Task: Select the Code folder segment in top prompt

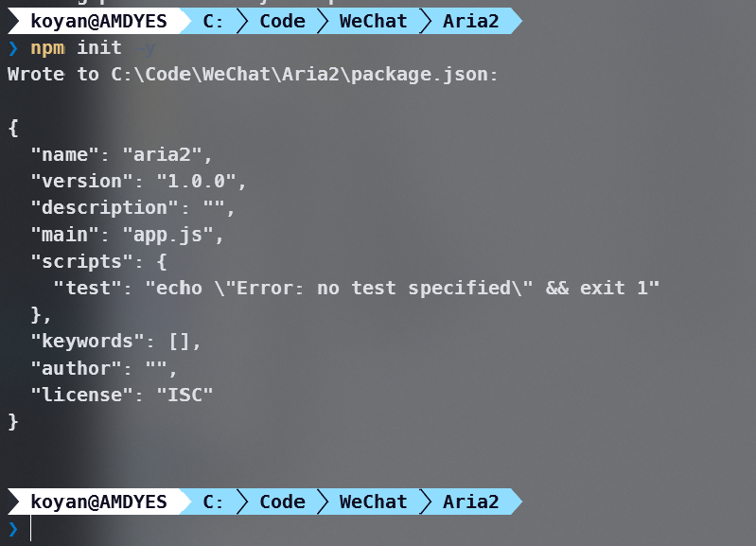Action: [x=283, y=21]
